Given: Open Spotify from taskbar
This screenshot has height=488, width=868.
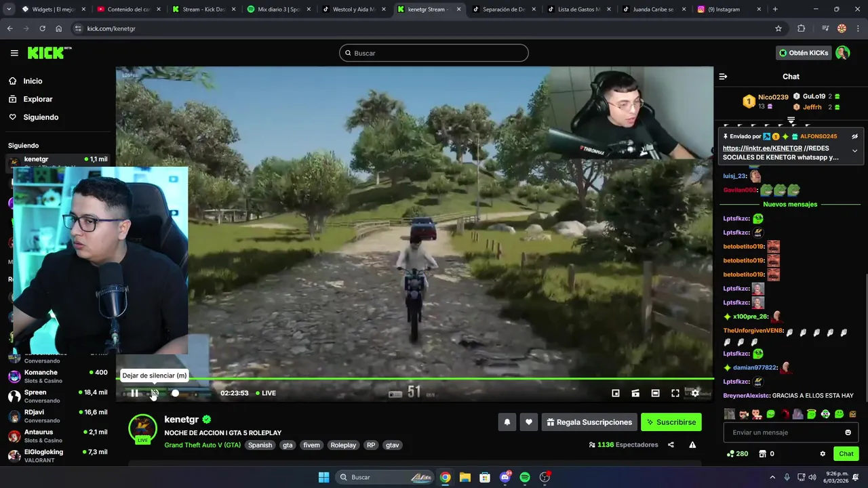Looking at the screenshot, I should [525, 477].
